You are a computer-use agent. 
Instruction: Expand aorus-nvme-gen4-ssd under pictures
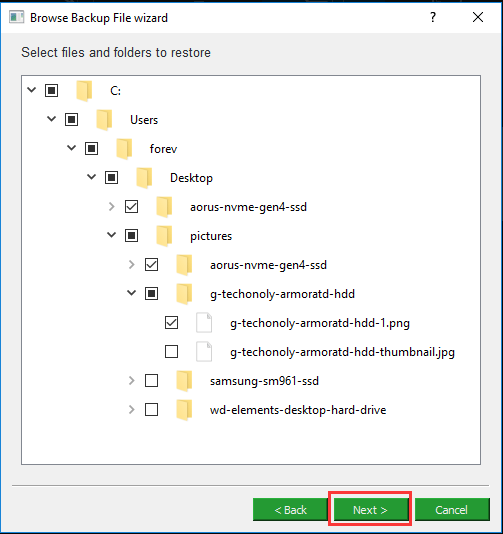coord(131,264)
